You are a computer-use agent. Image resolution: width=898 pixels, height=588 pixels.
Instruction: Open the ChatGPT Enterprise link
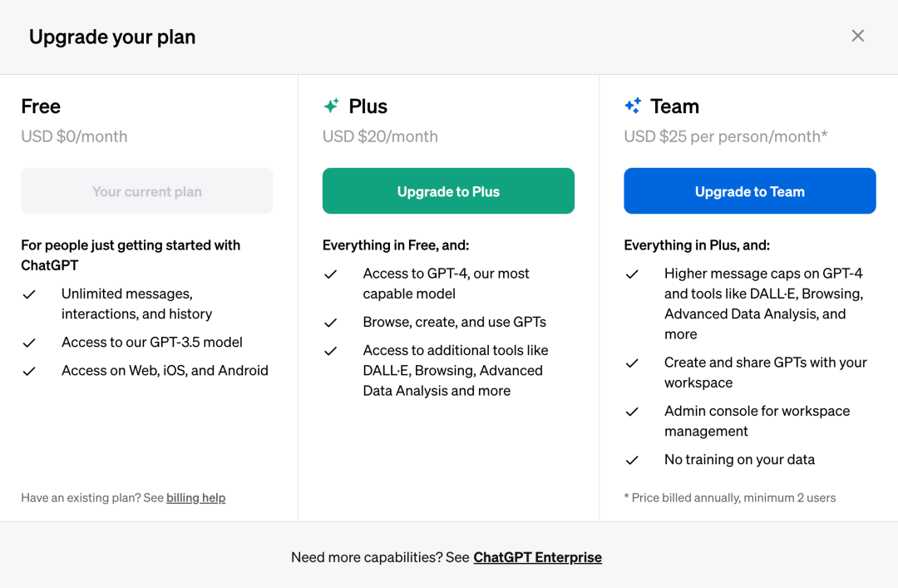(x=537, y=557)
